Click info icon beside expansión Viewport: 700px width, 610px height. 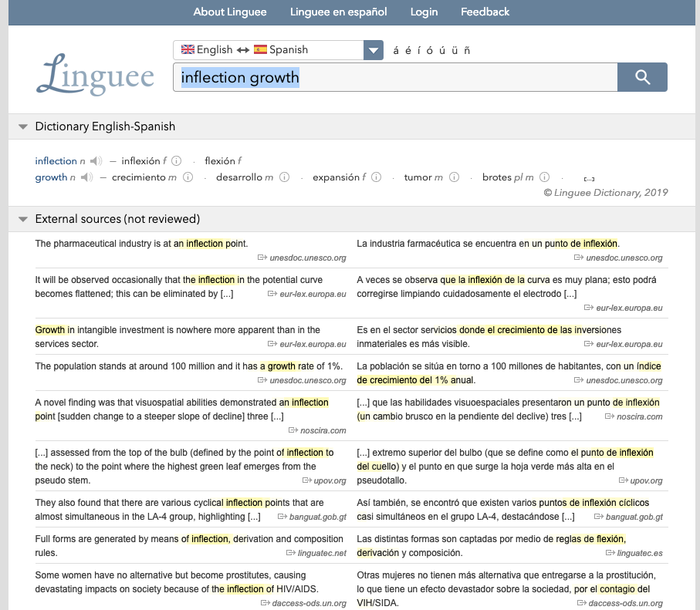coord(376,177)
